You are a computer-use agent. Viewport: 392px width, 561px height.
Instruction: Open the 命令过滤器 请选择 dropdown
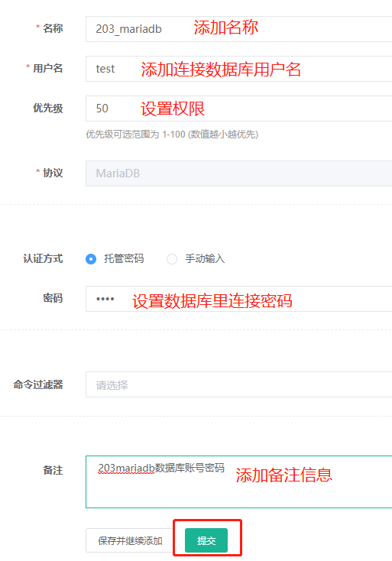(x=239, y=384)
